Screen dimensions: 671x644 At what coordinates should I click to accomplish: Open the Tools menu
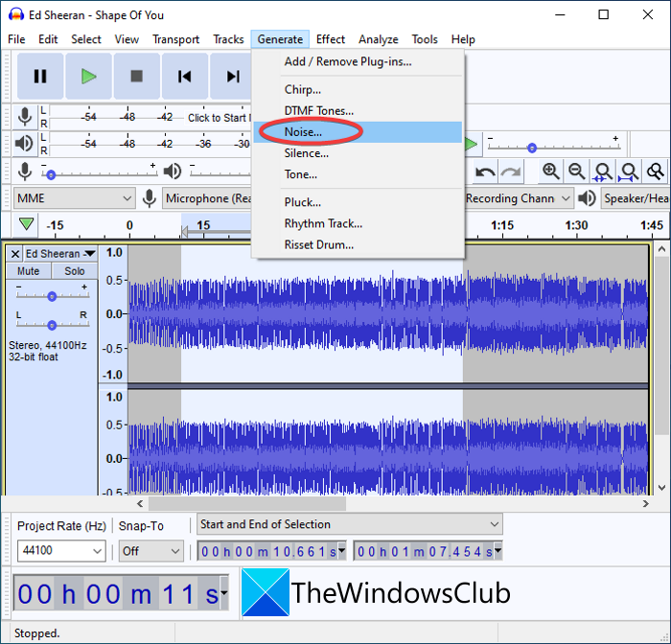(x=425, y=39)
